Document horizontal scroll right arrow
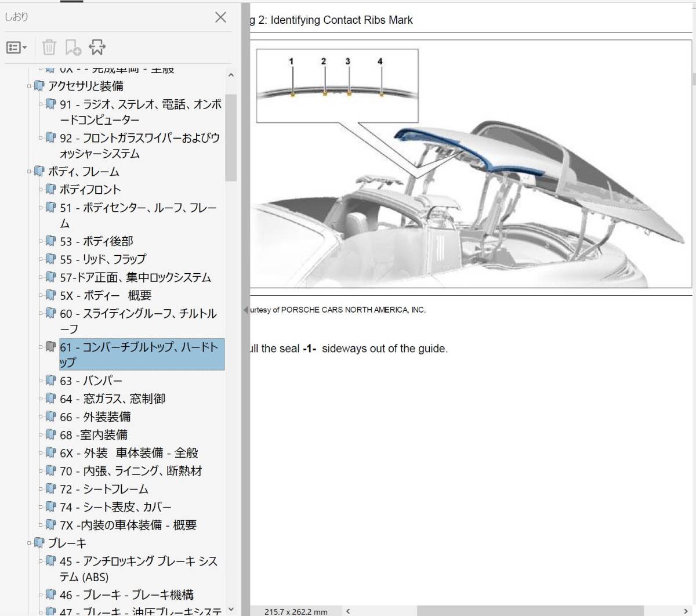Viewport: 696px width, 616px height. [686, 611]
